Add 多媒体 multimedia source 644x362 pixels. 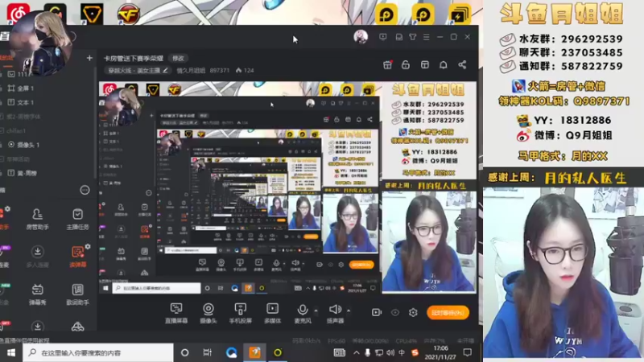[x=272, y=313]
